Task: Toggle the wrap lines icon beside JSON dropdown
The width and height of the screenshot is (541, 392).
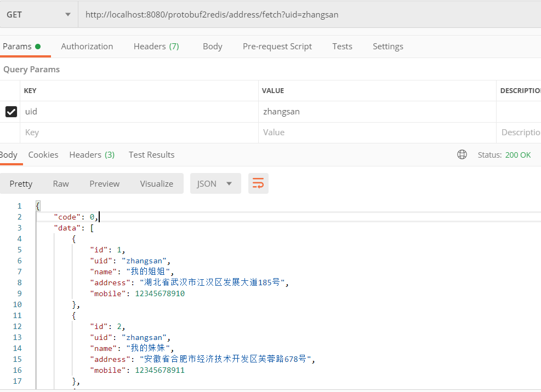Action: click(x=258, y=183)
